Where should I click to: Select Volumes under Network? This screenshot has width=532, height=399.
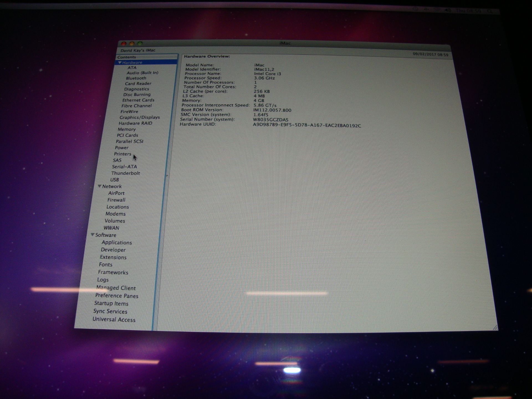[115, 221]
